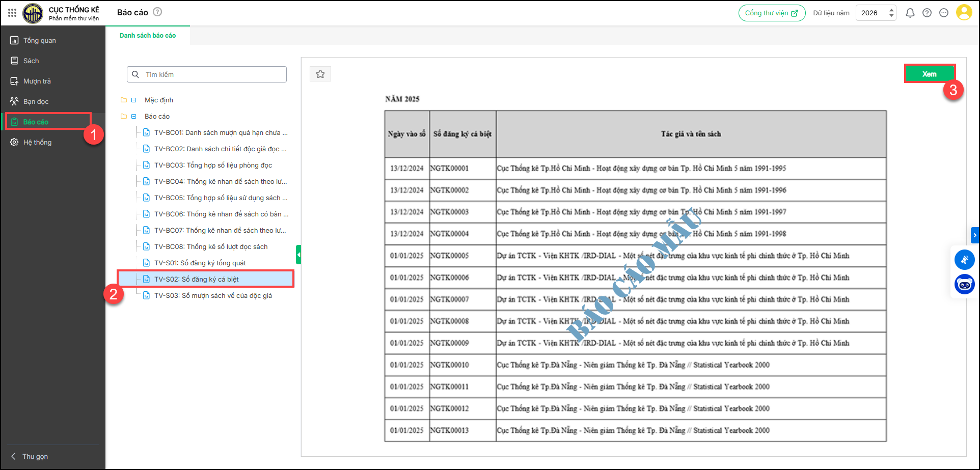Viewport: 980px width, 470px height.
Task: Open the Cổng thư viện link
Action: (772, 13)
